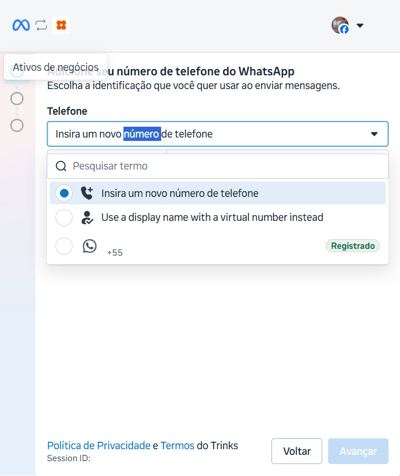Click the magnifier search icon
This screenshot has height=476, width=400.
pos(61,166)
